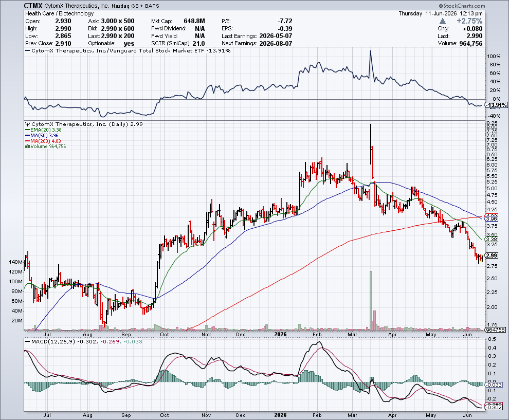Click the EMA(20) 3.38 legend entry
The width and height of the screenshot is (509, 420).
click(43, 130)
